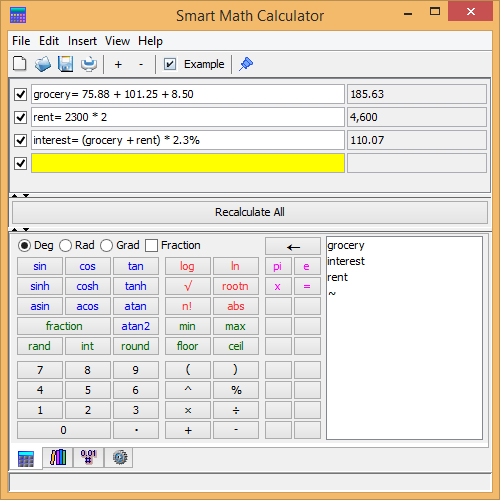
Task: Click the magenta x variable button
Action: (278, 286)
